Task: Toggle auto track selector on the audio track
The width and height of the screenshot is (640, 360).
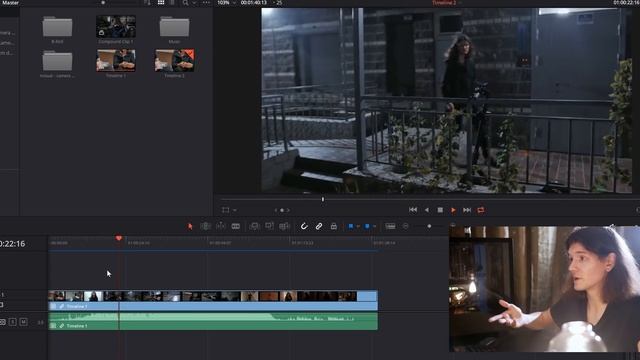Action: click(x=2, y=322)
